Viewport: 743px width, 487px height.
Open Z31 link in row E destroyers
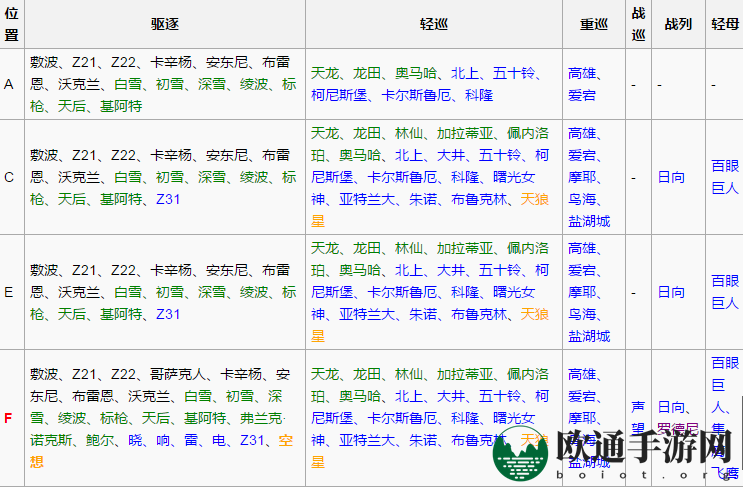[x=168, y=314]
